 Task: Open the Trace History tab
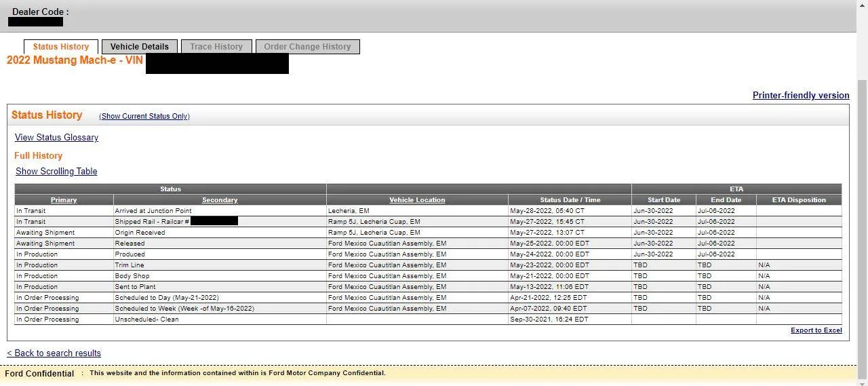tap(216, 47)
